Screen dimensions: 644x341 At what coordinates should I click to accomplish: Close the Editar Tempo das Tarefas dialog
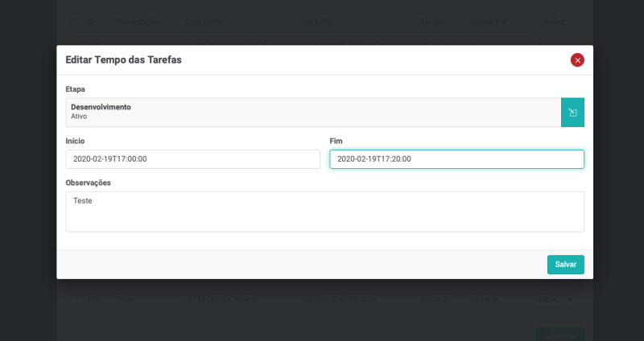[576, 60]
